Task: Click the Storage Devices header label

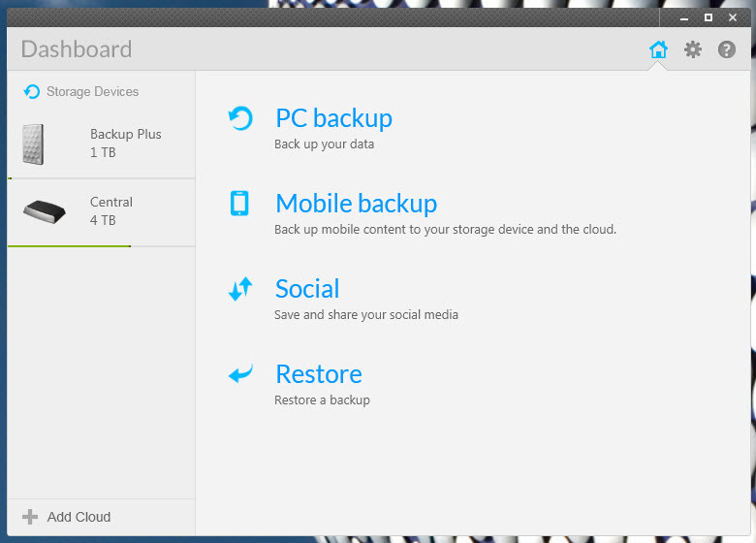Action: tap(93, 91)
